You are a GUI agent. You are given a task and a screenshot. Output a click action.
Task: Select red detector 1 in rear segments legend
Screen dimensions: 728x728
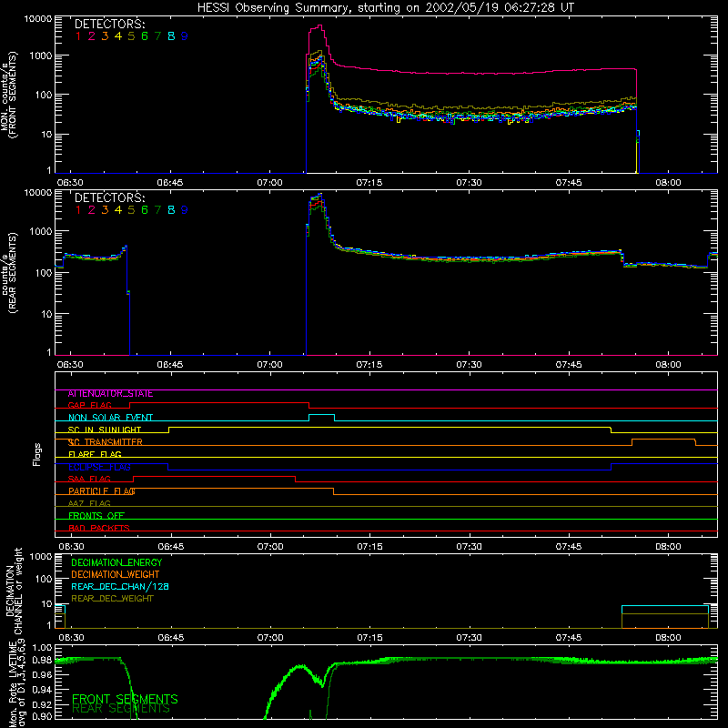pos(78,210)
